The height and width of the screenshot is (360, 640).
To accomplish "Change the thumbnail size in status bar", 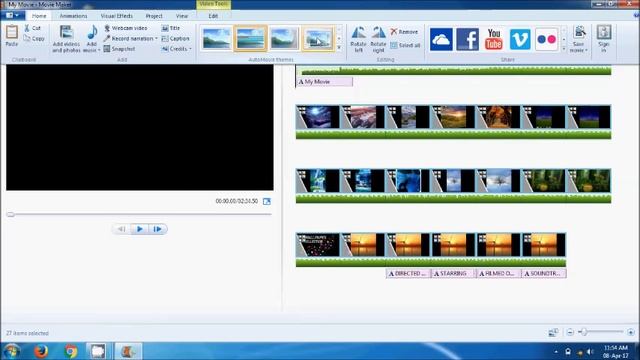I will 553,332.
